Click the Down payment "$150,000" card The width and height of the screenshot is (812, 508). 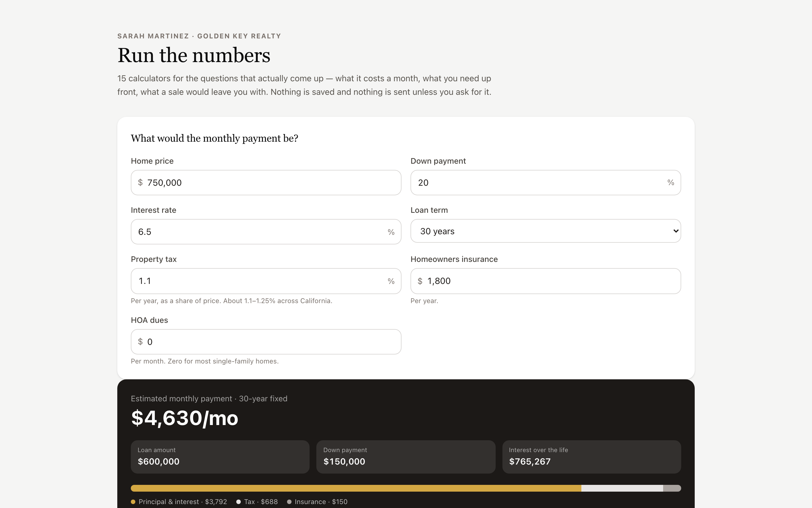point(406,457)
